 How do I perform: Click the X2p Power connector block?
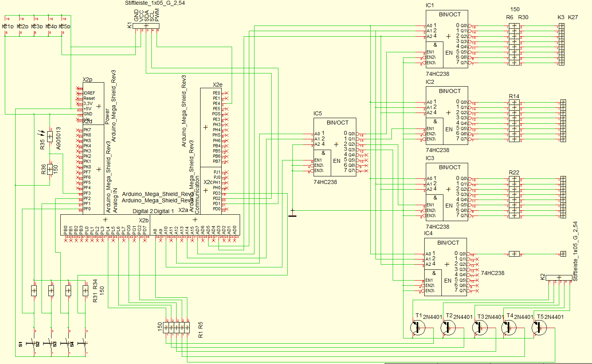click(x=93, y=103)
